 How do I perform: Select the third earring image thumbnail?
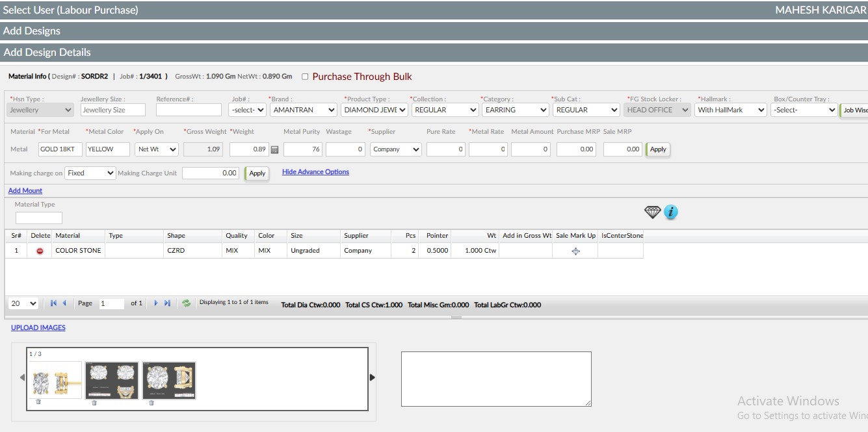pos(169,380)
